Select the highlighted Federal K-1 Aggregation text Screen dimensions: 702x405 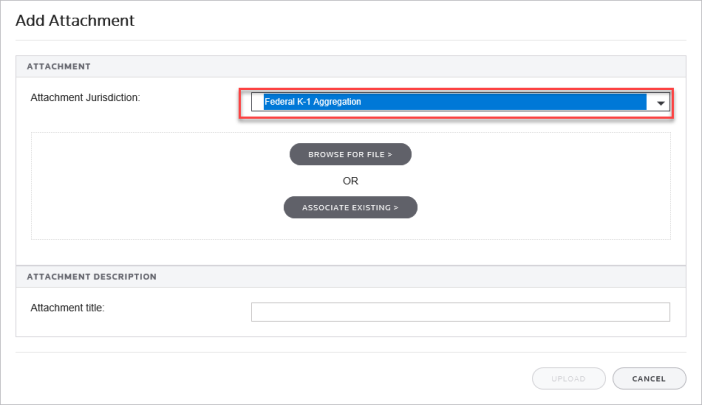pyautogui.click(x=312, y=102)
